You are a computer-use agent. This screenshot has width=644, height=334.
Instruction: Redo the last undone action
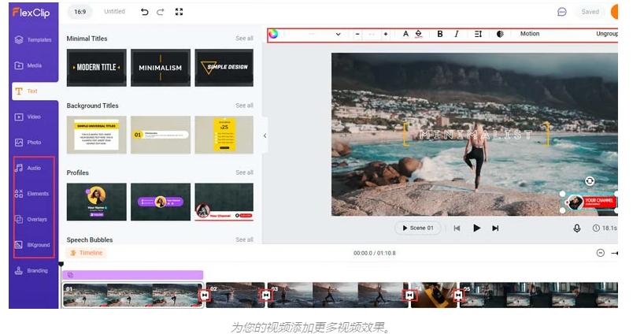[160, 12]
